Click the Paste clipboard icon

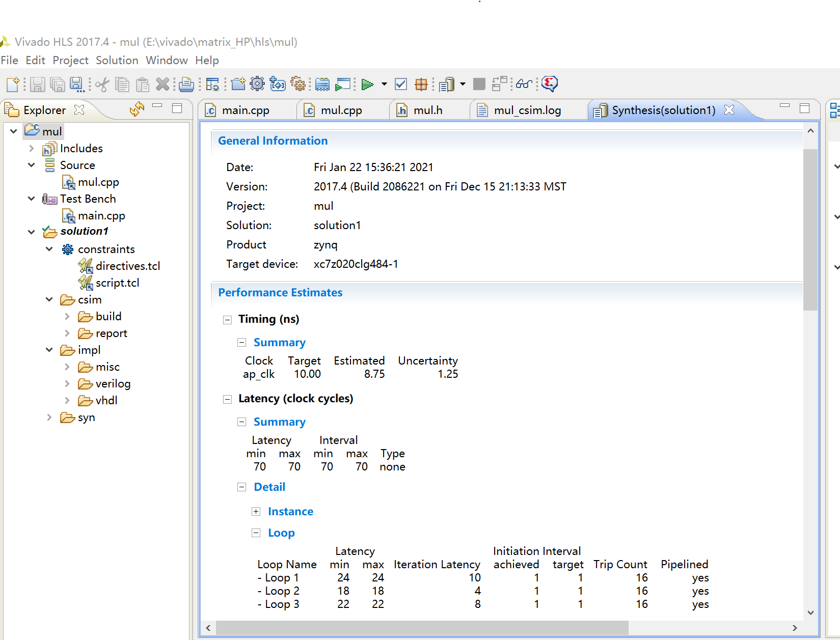[143, 84]
